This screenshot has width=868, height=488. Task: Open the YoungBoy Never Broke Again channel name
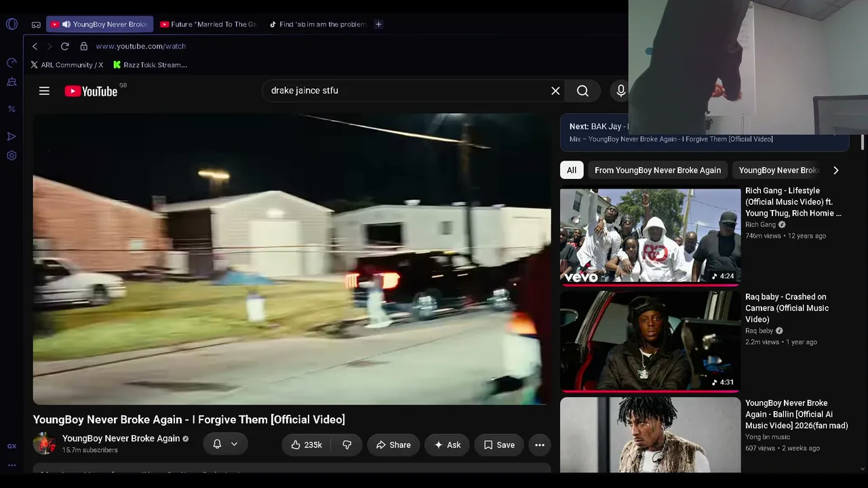(121, 439)
